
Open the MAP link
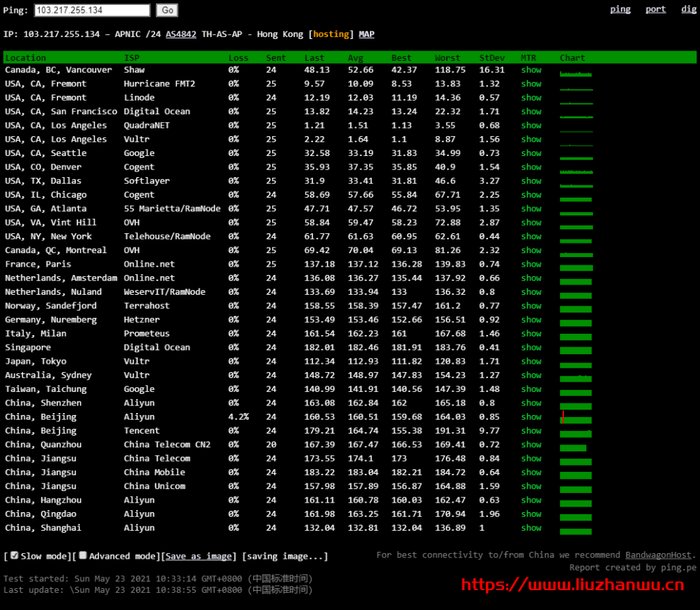[x=366, y=34]
